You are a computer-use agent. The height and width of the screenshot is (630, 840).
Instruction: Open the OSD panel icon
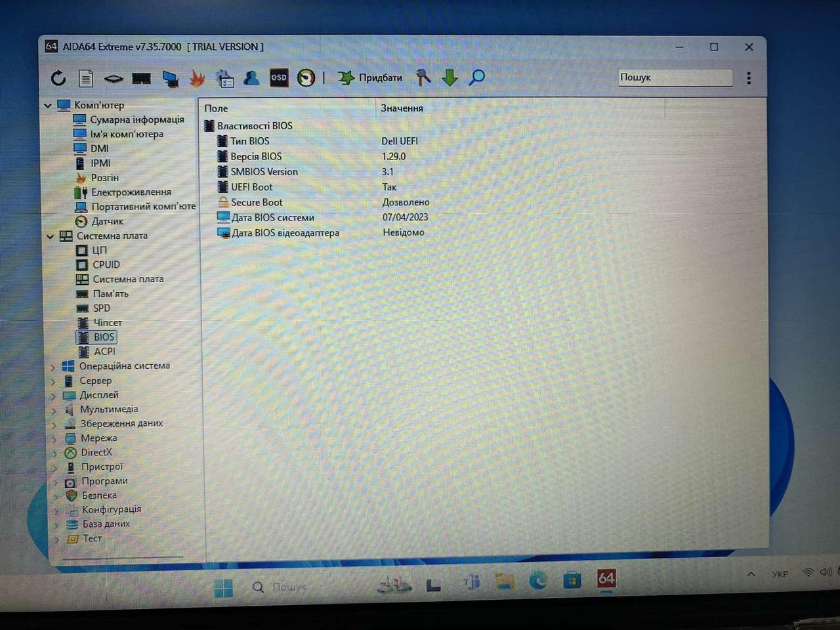coord(279,77)
